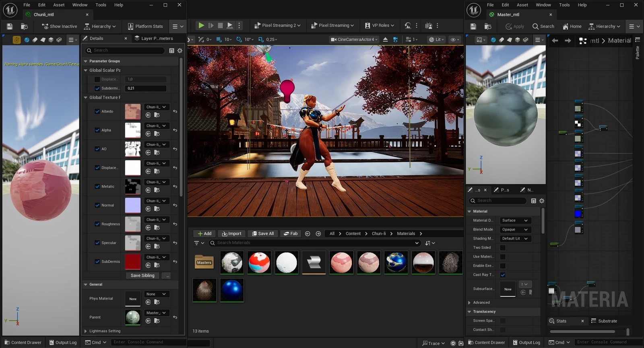Viewport: 644px width, 348px height.
Task: Open the Asset menu in the Master_mtl window
Action: coord(522,5)
